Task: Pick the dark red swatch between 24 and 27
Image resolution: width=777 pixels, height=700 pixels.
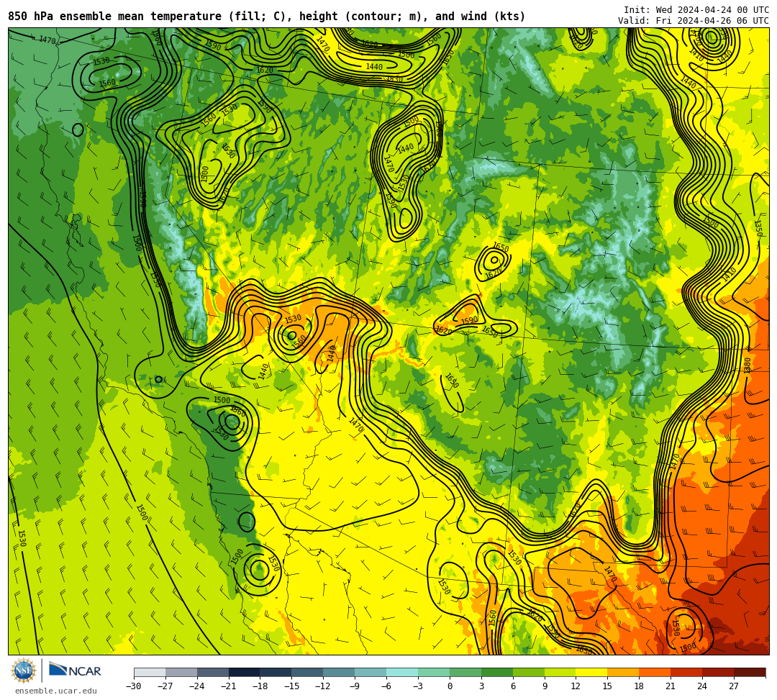Action: click(x=719, y=672)
